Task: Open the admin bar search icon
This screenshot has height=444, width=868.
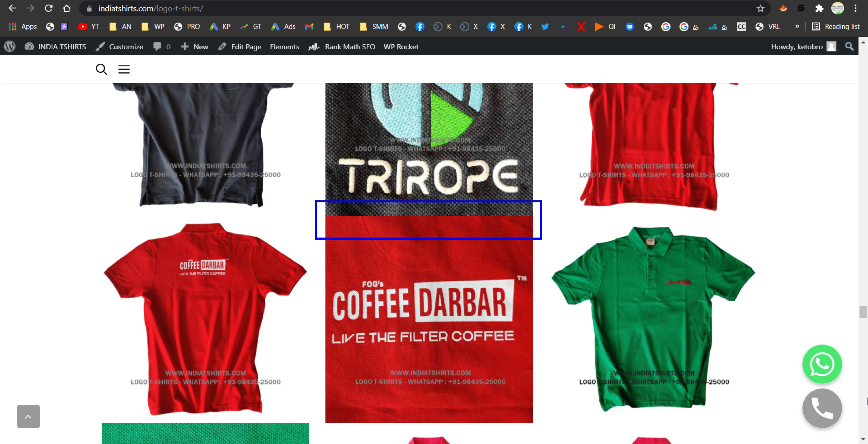Action: 849,46
